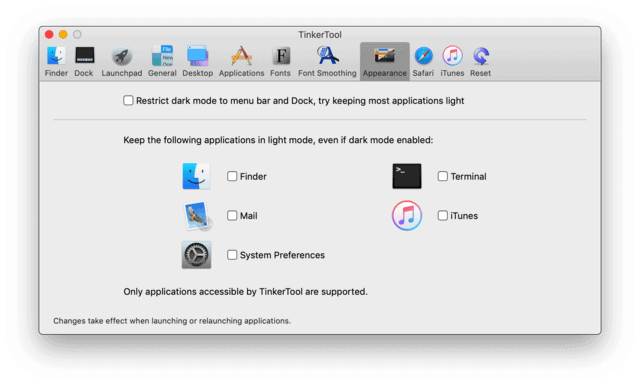Viewport: 640px width, 386px height.
Task: Open the Finder toolbar pane
Action: [56, 61]
